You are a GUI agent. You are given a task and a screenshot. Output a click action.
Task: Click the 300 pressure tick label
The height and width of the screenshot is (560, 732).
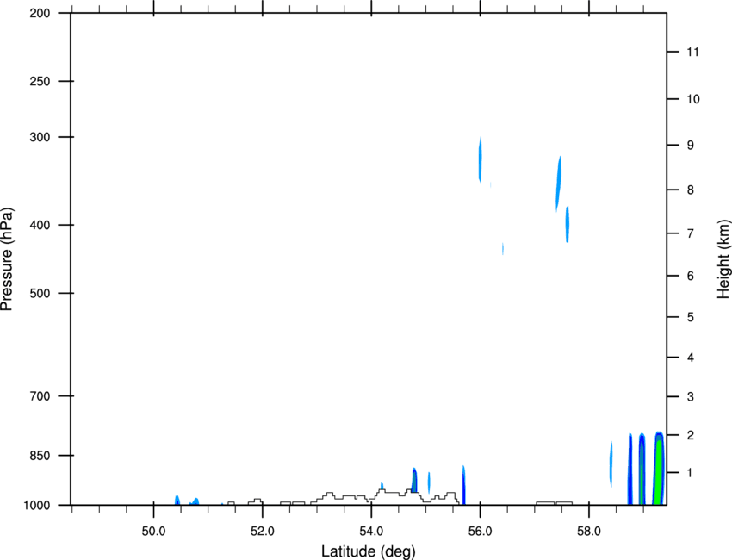coord(40,137)
